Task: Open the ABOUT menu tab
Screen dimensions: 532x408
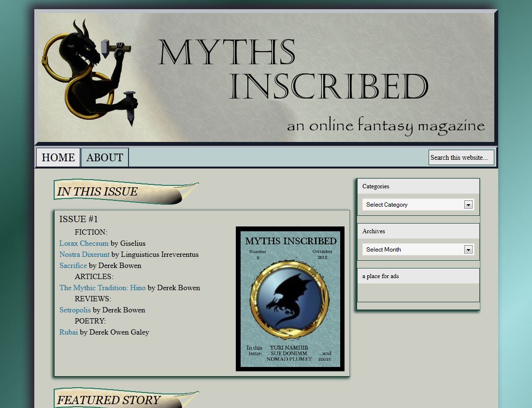Action: tap(105, 158)
